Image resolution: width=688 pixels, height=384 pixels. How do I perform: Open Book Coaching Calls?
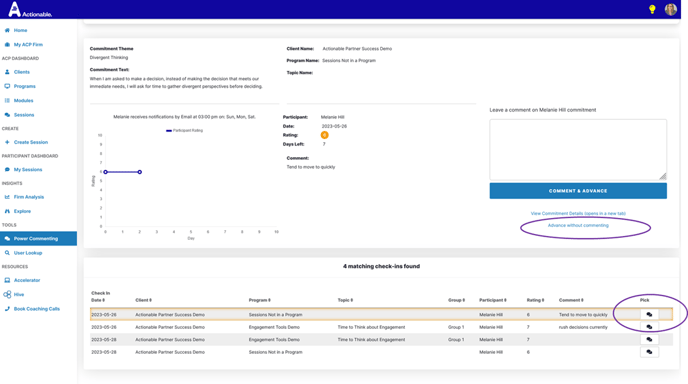[36, 309]
